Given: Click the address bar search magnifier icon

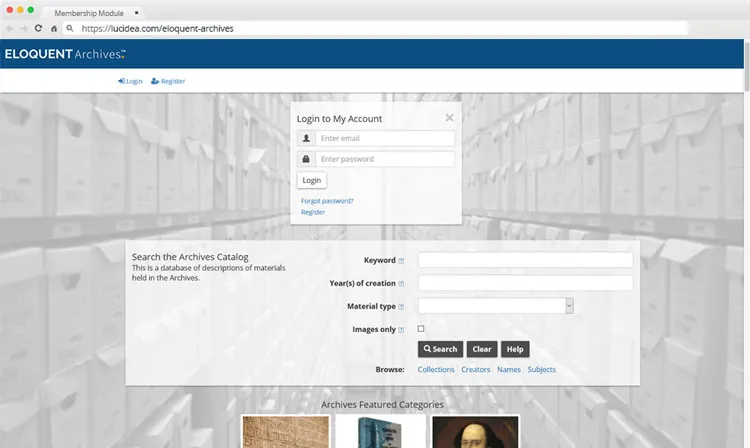Looking at the screenshot, I should (x=70, y=28).
